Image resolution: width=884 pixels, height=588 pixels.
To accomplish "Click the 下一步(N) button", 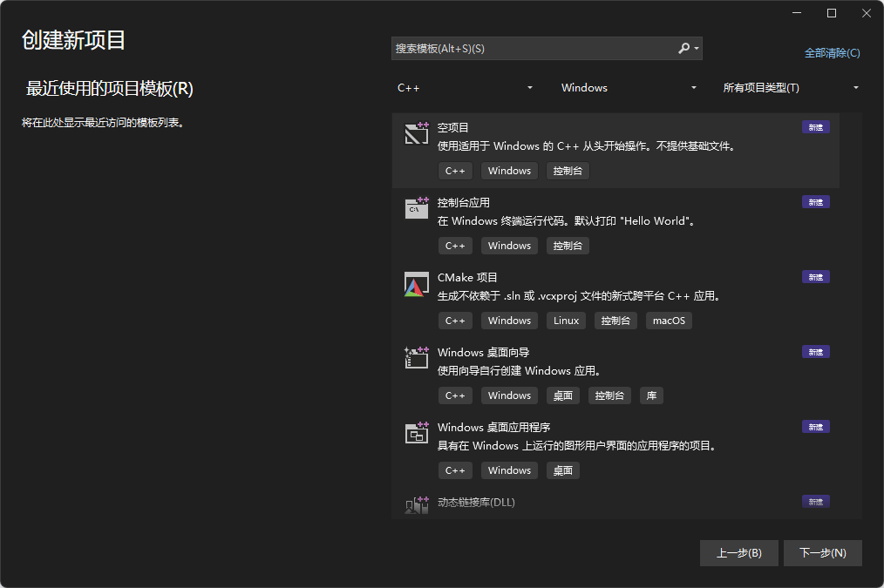I will tap(823, 553).
